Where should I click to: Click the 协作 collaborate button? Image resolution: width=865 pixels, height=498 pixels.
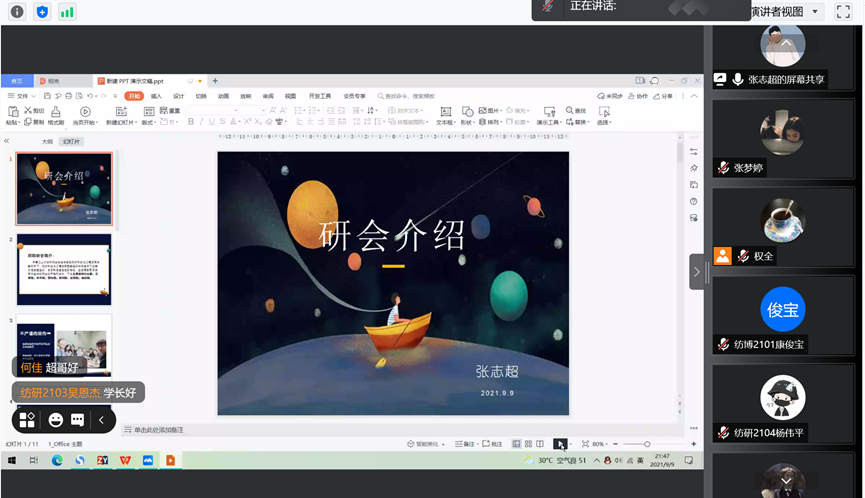click(x=638, y=96)
